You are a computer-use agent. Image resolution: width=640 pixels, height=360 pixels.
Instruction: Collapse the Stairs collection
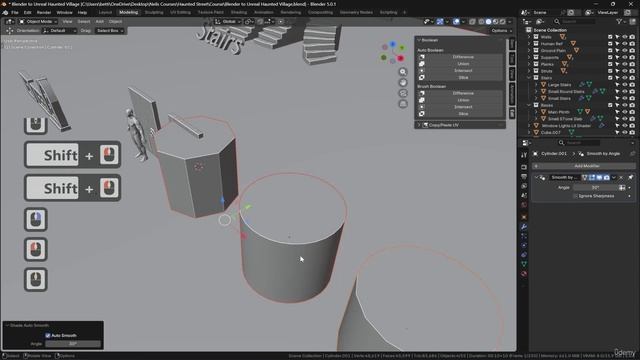(529, 78)
